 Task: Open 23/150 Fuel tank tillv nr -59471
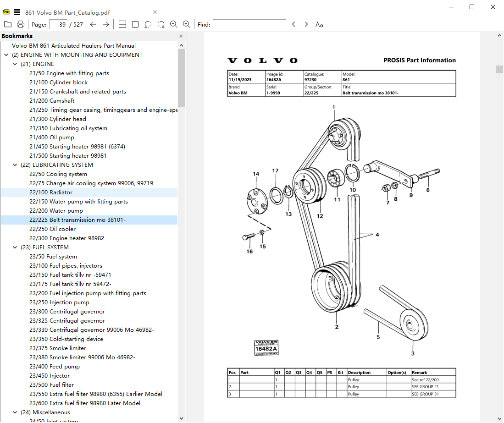pyautogui.click(x=70, y=275)
